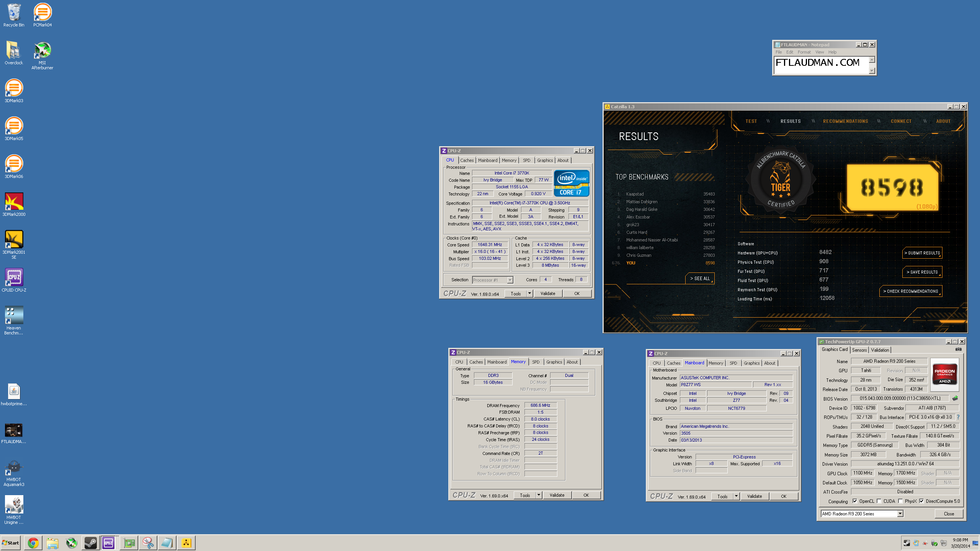Expand the Tools arrow in the CPU-Z Memory window

(539, 495)
